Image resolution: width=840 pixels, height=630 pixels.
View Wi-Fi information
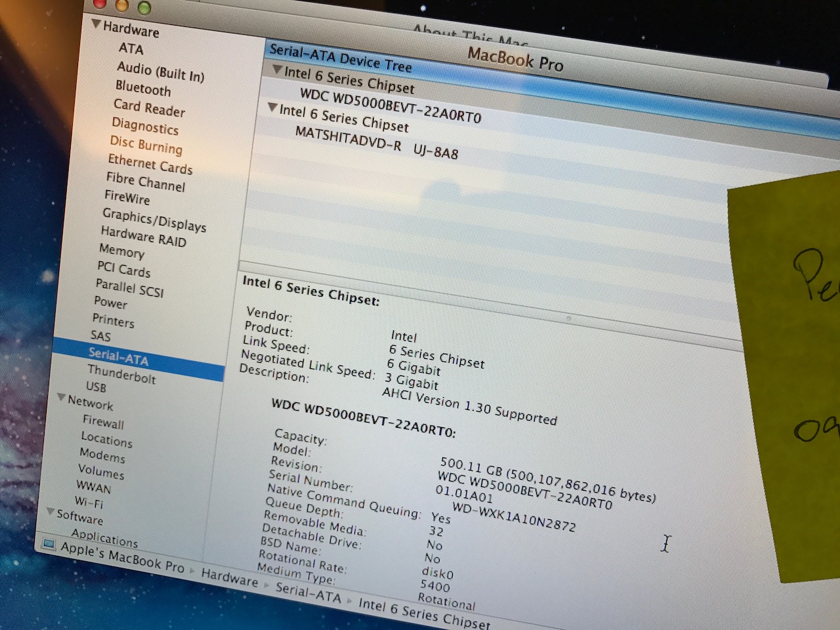click(x=89, y=503)
